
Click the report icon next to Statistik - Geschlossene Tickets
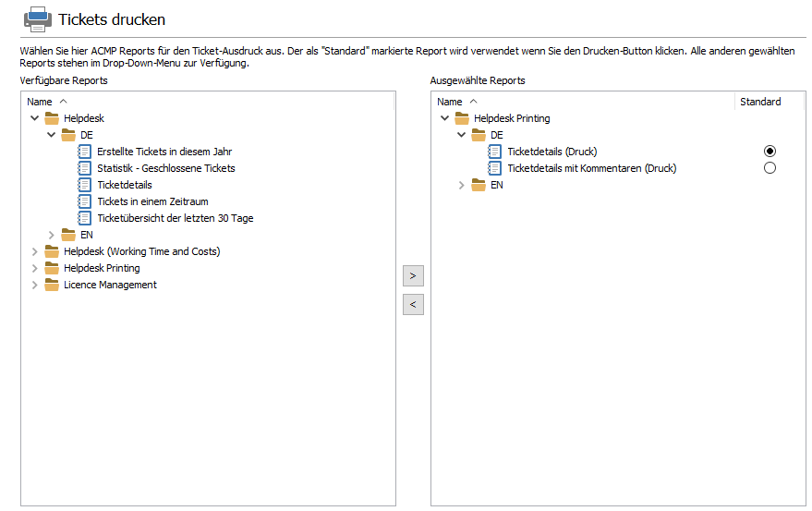(85, 168)
